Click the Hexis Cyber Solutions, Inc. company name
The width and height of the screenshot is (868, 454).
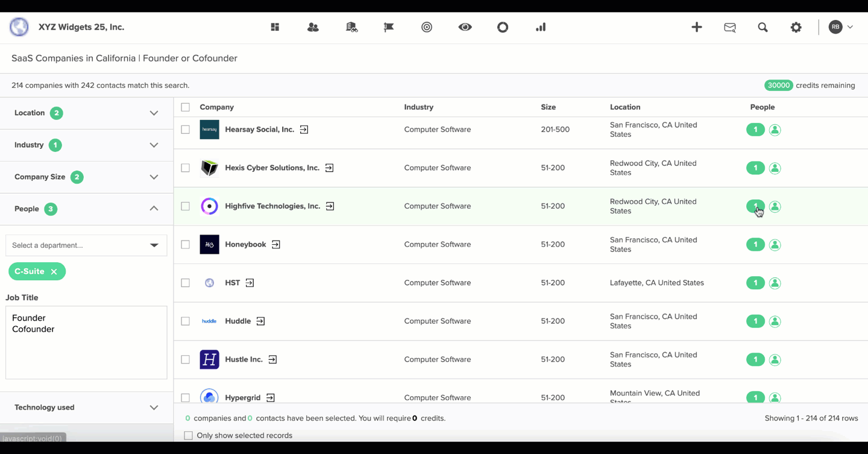click(272, 168)
